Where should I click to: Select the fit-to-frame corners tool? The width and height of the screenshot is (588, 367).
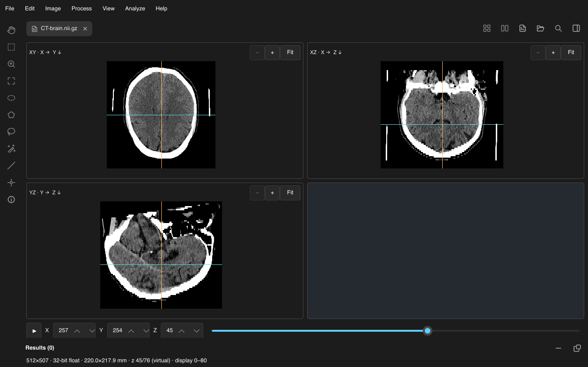pyautogui.click(x=11, y=81)
